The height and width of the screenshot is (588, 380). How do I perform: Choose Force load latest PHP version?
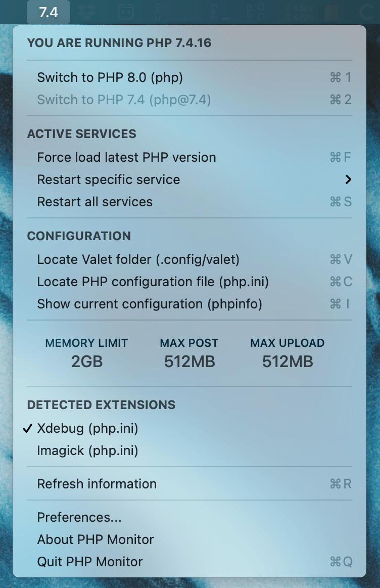[x=189, y=158]
